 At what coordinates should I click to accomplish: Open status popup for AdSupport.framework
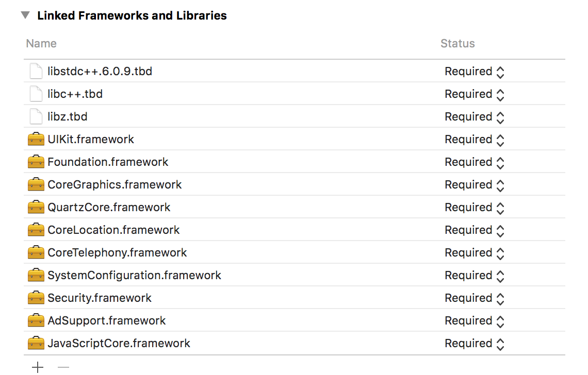click(475, 321)
